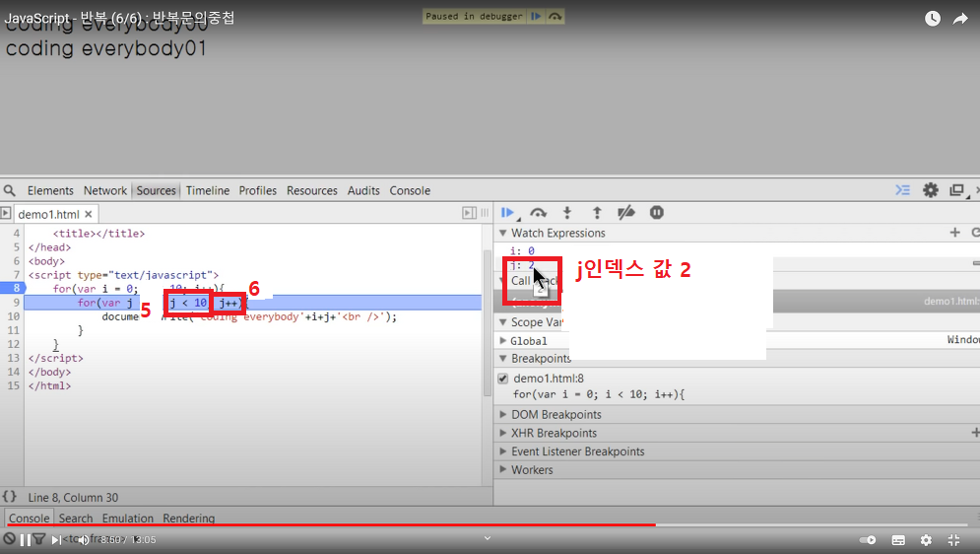Open the Elements tab

(x=50, y=190)
